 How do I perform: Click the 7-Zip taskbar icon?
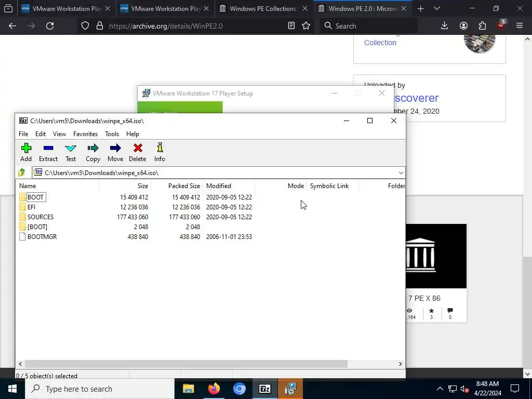(x=264, y=389)
